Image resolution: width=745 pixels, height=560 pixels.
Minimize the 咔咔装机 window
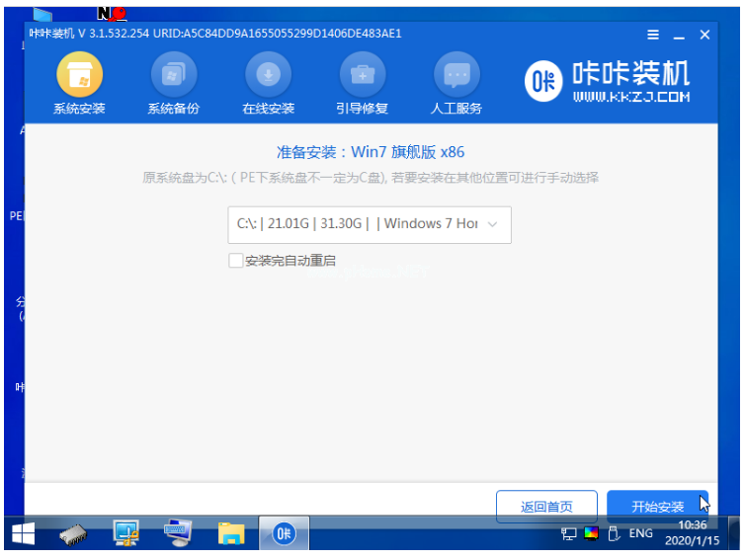679,35
